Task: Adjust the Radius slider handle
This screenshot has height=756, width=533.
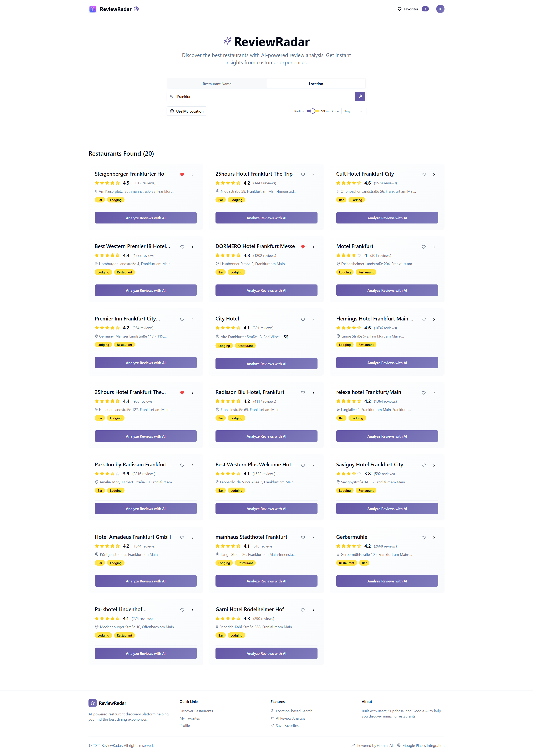Action: pyautogui.click(x=312, y=111)
